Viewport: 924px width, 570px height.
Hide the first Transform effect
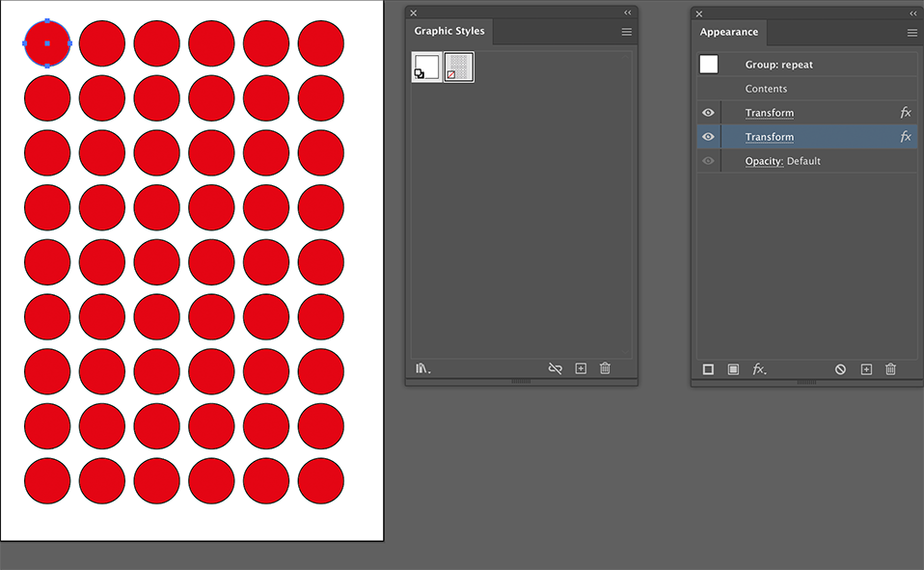[x=708, y=112]
